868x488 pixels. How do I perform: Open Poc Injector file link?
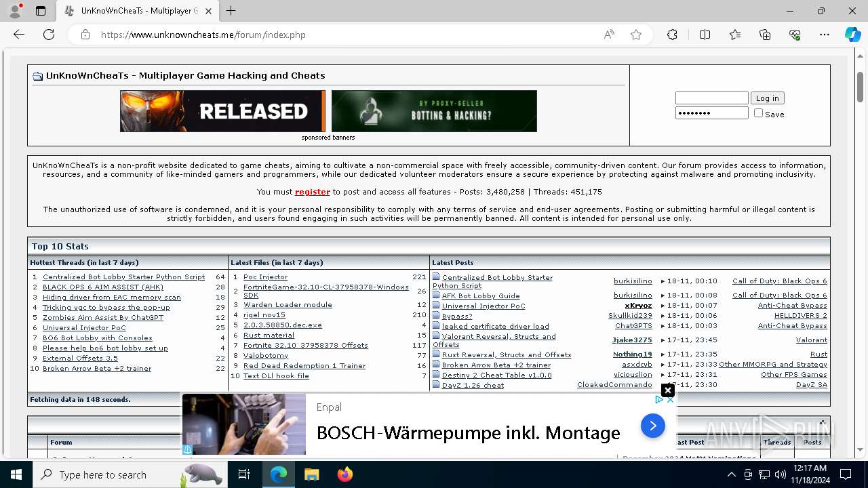[265, 277]
